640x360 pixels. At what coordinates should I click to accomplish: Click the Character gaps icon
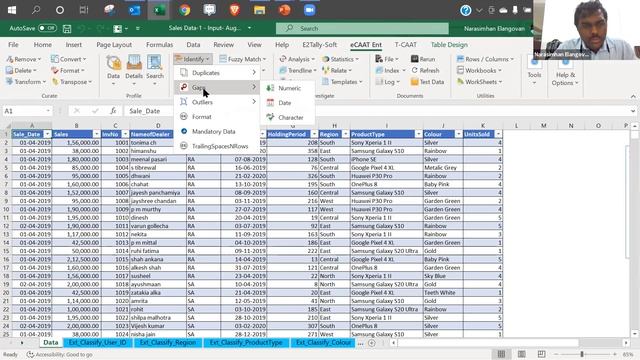pyautogui.click(x=270, y=117)
